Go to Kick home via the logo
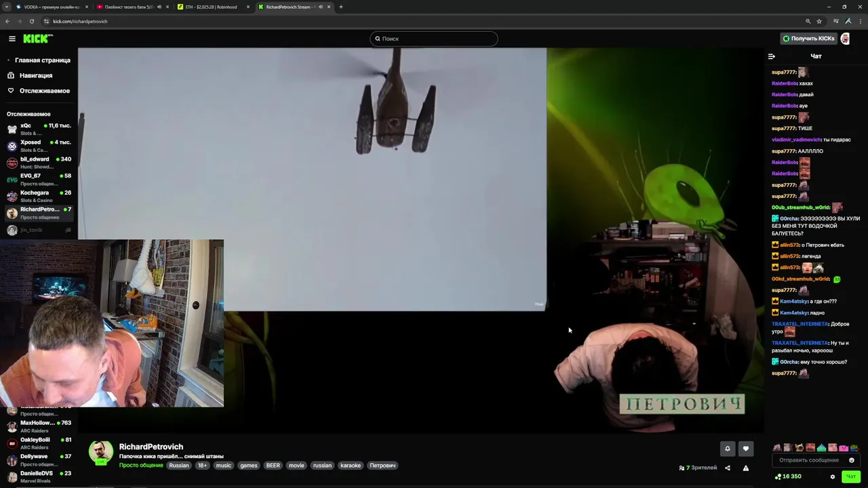This screenshot has height=488, width=868. pos(38,39)
